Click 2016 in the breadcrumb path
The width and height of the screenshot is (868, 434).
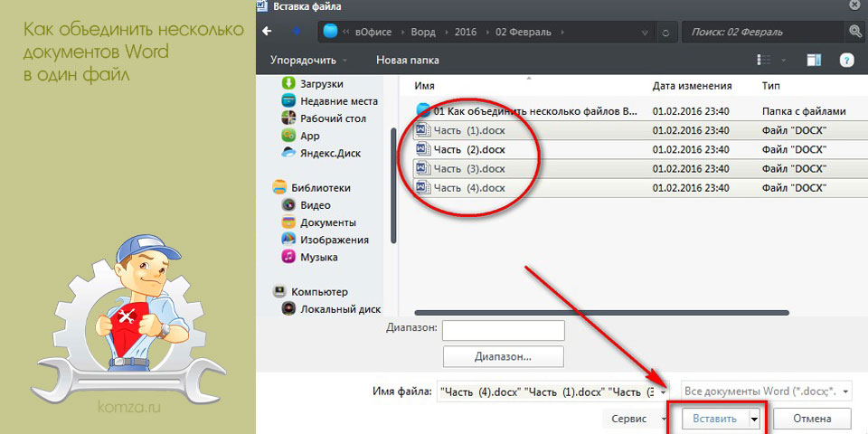pyautogui.click(x=466, y=33)
